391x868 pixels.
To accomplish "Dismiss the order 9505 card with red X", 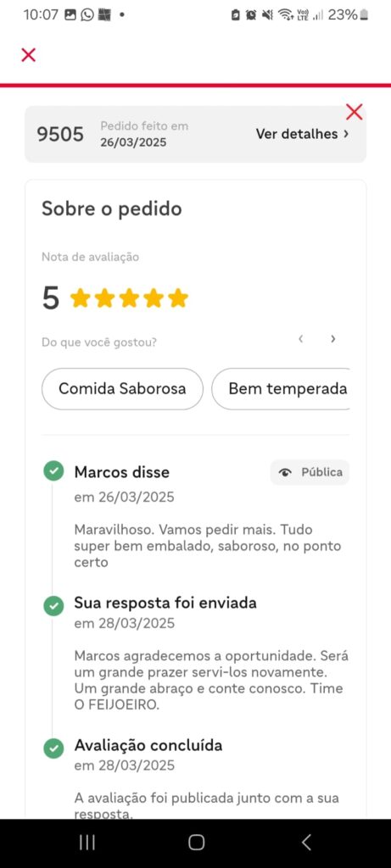I will 354,112.
